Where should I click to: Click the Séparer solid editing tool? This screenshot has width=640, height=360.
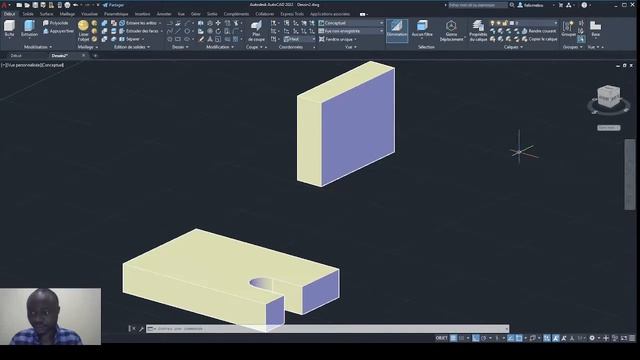(x=130, y=39)
